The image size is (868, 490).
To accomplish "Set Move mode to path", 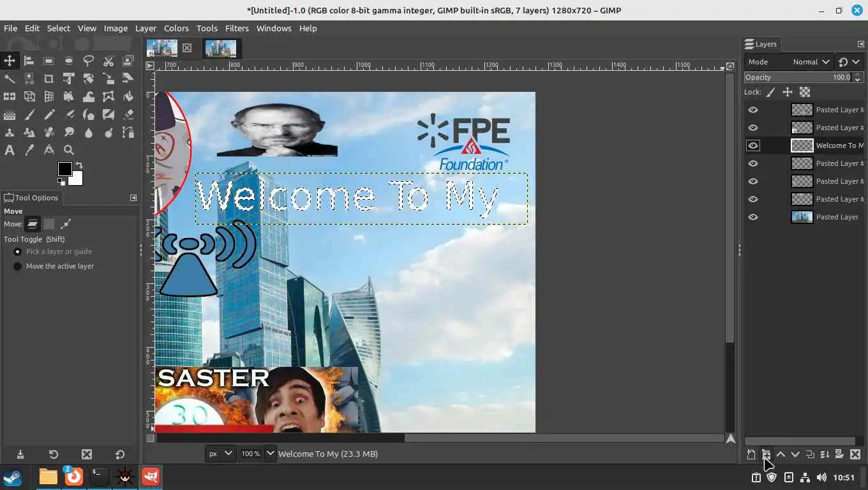I will point(65,224).
